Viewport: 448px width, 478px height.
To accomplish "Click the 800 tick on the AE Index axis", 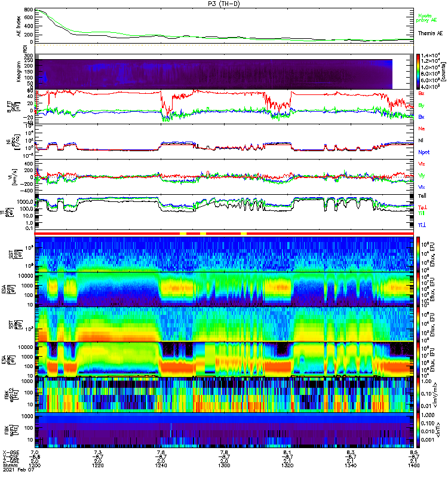I will coord(28,10).
